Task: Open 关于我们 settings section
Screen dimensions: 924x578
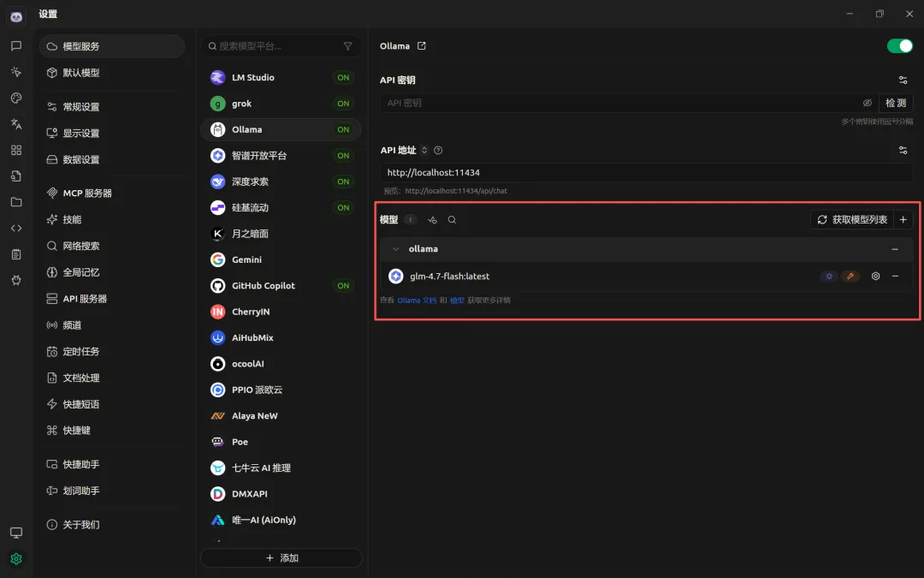Action: pyautogui.click(x=112, y=524)
